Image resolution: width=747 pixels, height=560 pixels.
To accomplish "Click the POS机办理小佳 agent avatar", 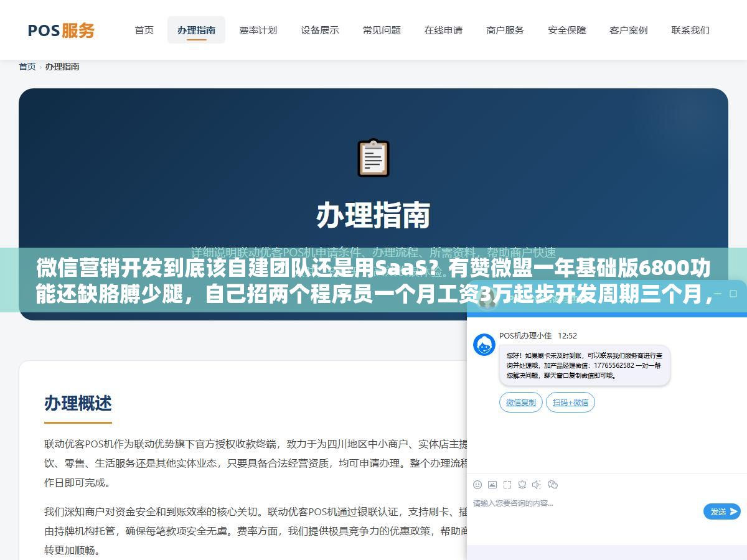I will click(484, 345).
